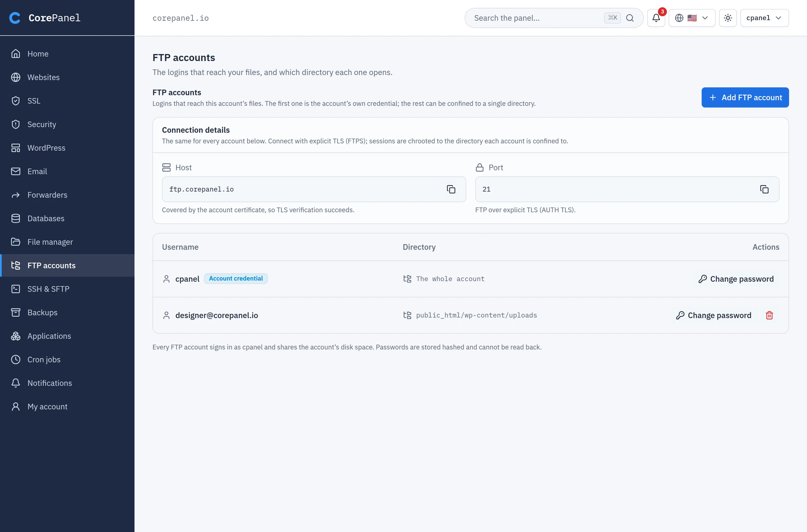807x532 pixels.
Task: Go to Forwarders in the sidebar
Action: pyautogui.click(x=67, y=195)
